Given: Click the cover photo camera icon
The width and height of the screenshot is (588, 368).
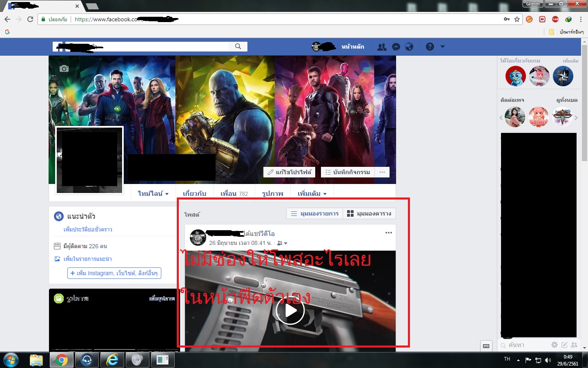Looking at the screenshot, I should tap(64, 69).
